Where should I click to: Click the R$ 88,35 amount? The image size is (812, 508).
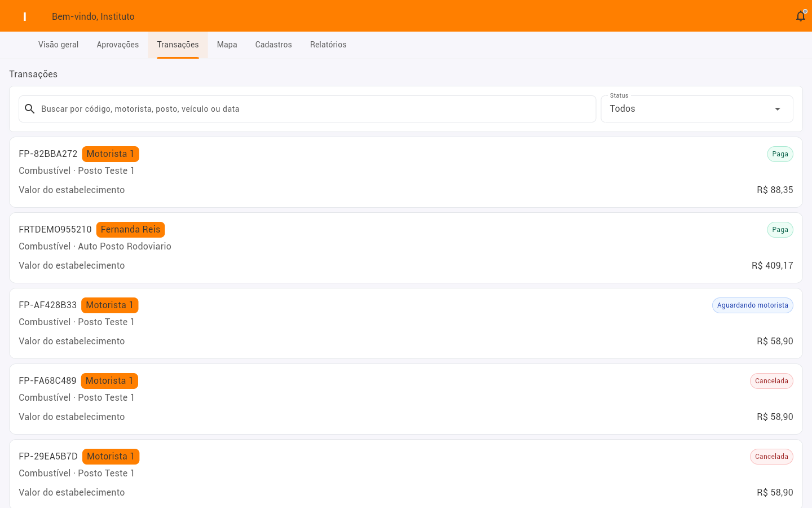pyautogui.click(x=775, y=190)
